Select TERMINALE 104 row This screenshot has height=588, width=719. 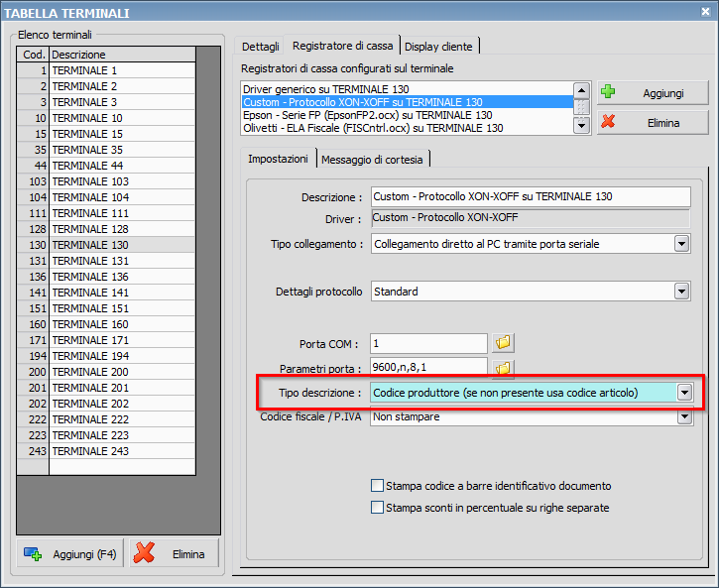point(106,197)
